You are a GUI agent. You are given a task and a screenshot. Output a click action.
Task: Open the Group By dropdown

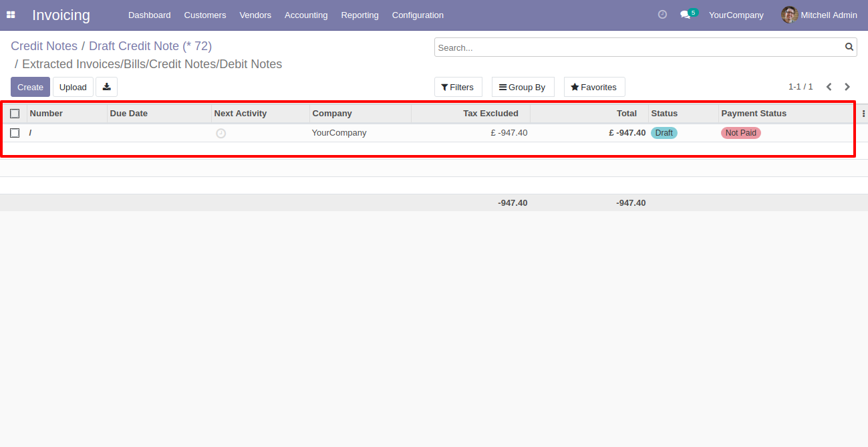click(x=523, y=87)
